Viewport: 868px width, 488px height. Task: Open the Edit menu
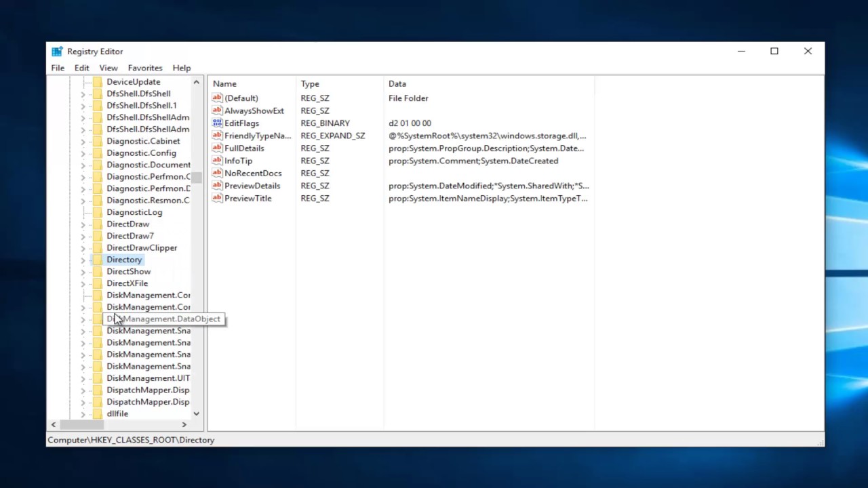[81, 68]
